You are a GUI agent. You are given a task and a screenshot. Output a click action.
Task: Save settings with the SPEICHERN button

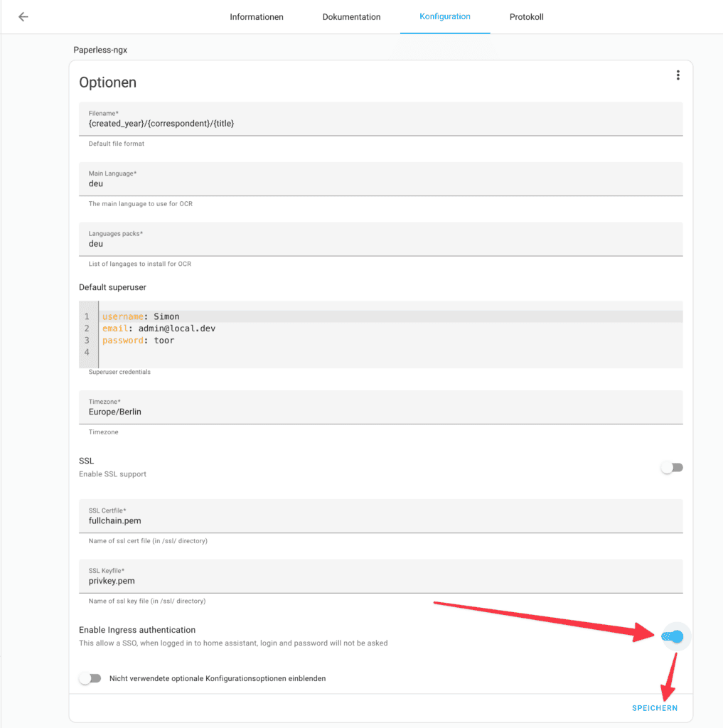pos(655,708)
